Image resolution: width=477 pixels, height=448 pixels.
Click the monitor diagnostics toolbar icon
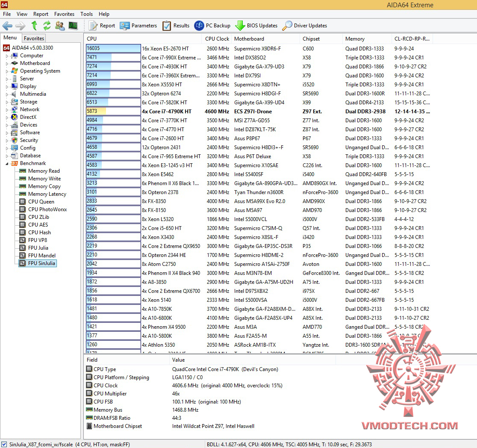click(73, 26)
